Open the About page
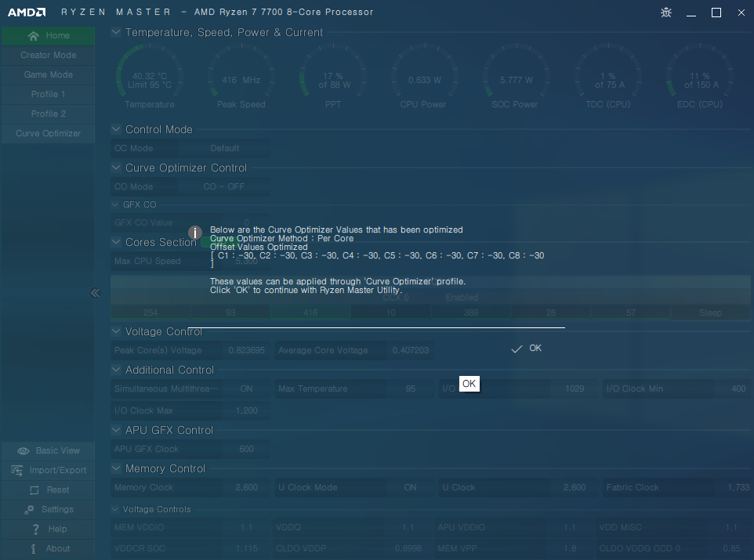This screenshot has width=754, height=560. click(x=48, y=548)
